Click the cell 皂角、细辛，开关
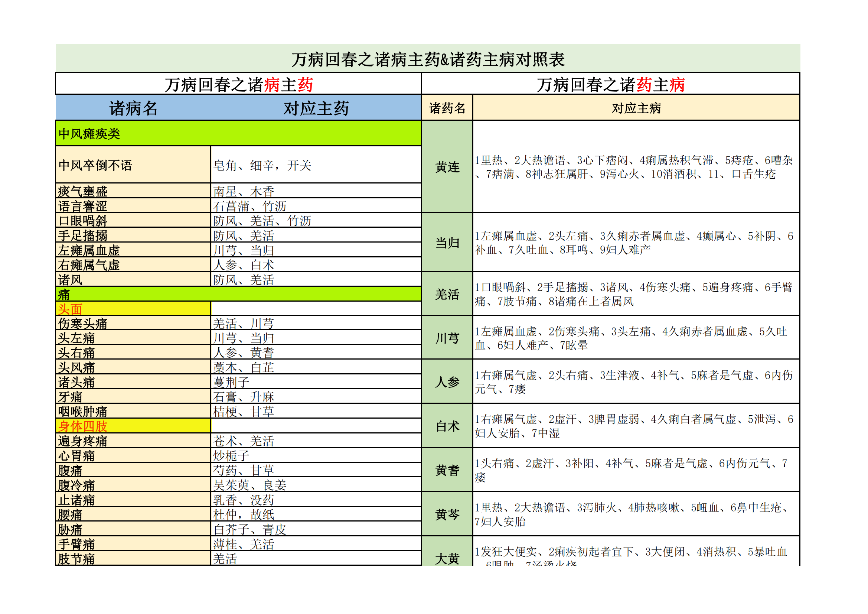This screenshot has width=868, height=614. point(316,165)
